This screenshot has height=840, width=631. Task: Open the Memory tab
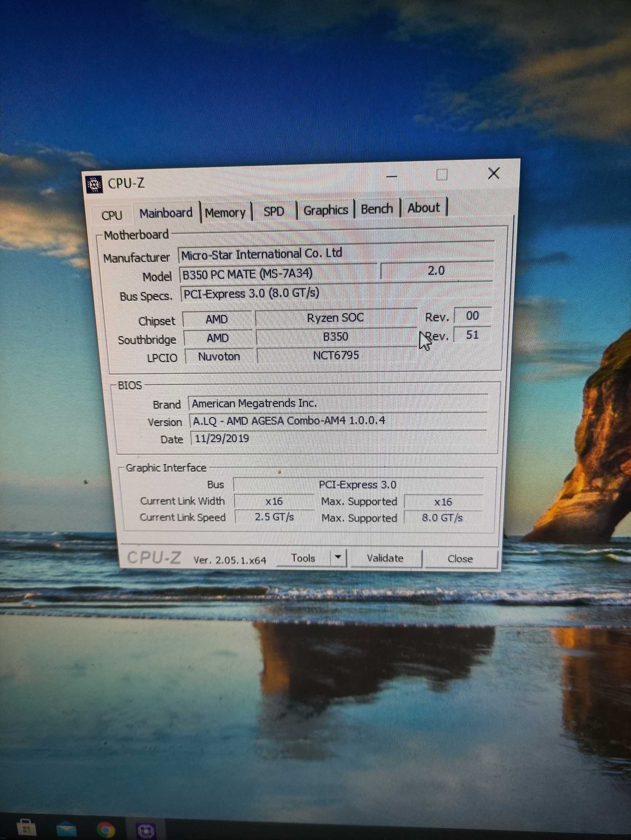click(x=226, y=212)
